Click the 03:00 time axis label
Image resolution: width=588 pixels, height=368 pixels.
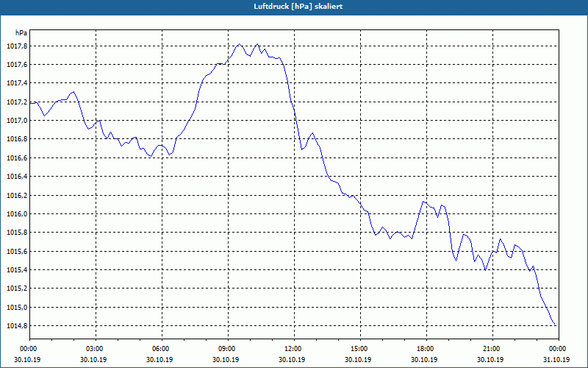coord(95,349)
